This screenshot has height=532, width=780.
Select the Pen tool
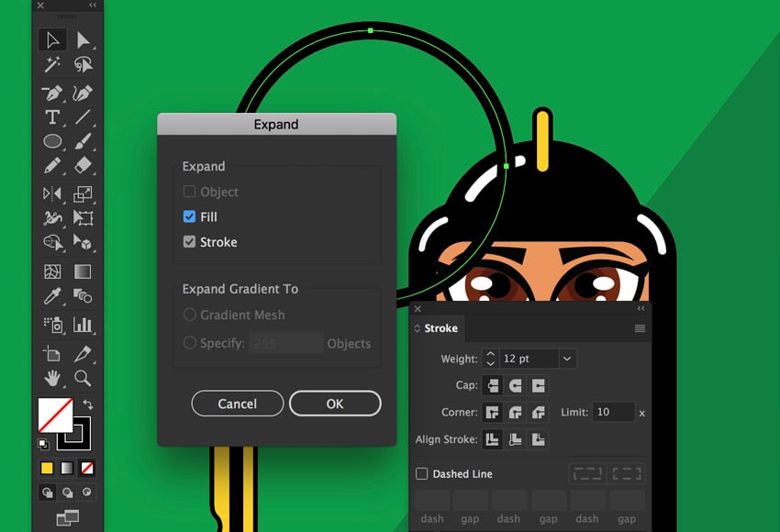click(x=52, y=93)
